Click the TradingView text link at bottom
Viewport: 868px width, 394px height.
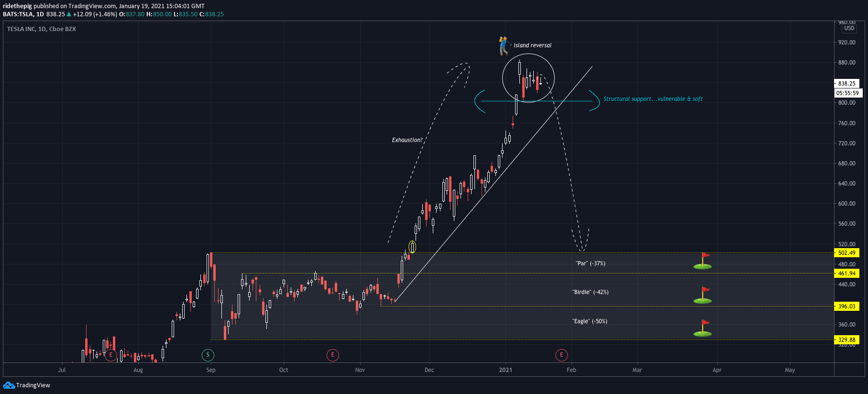(33, 385)
